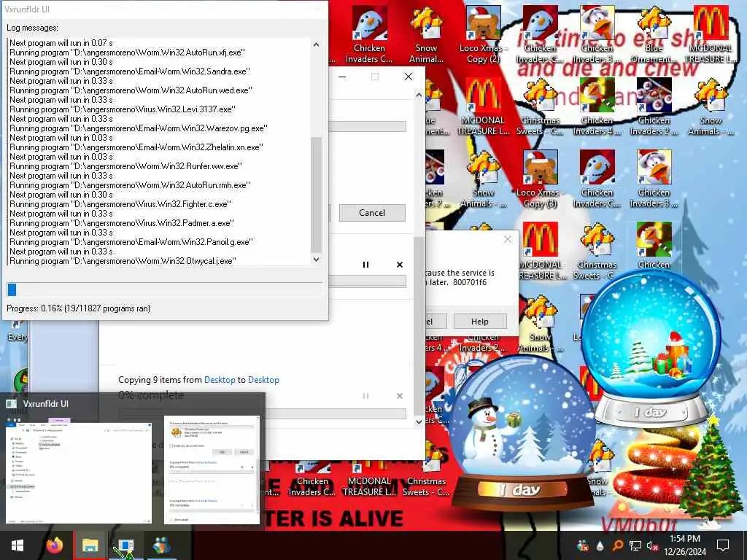
Task: Click the Progress: 0.16% (19/11827 programs ran) text
Action: [x=79, y=308]
